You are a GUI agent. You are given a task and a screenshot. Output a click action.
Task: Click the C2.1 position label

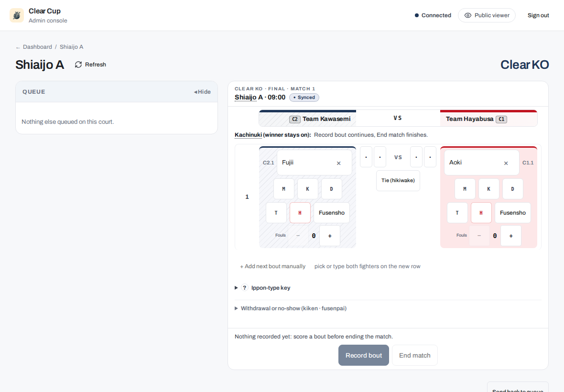[268, 163]
